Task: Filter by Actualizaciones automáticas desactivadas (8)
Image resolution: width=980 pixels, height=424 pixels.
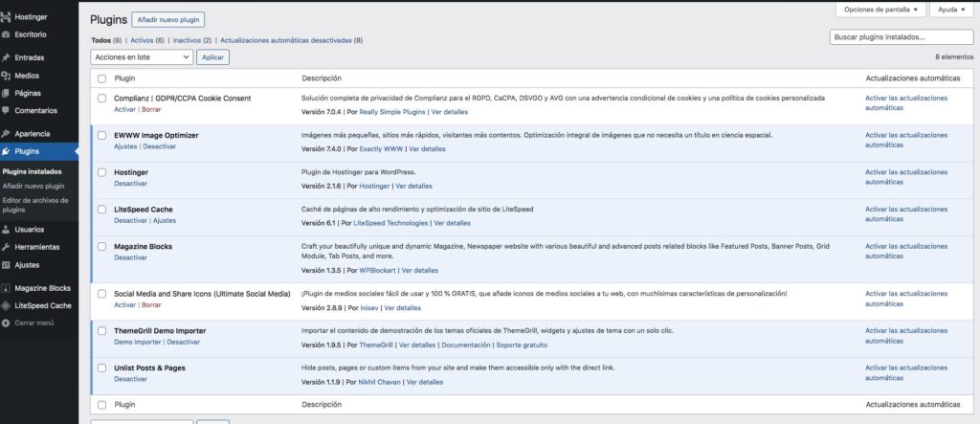Action: [291, 40]
